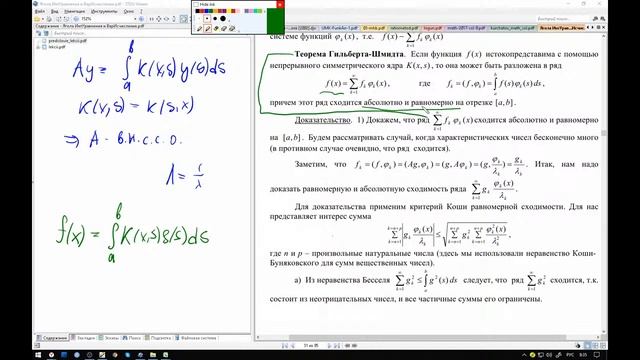This screenshot has height=360, width=640.
Task: Open the Windows Start menu
Action: [38, 355]
